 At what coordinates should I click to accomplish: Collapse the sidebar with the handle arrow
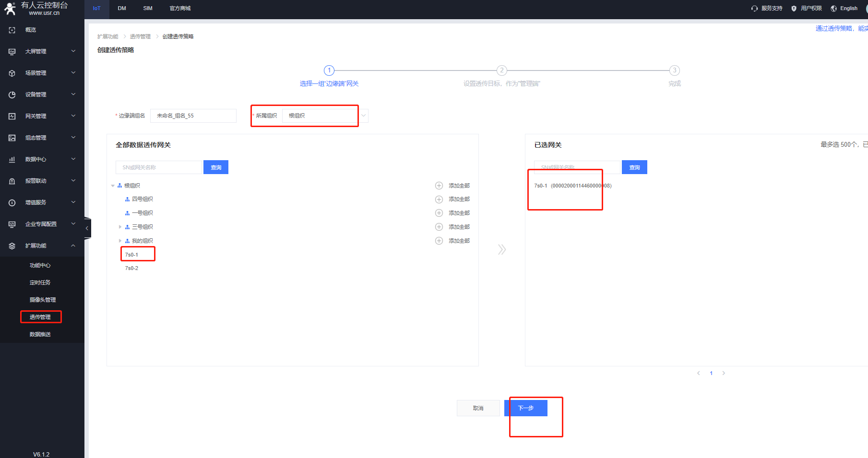pyautogui.click(x=87, y=228)
